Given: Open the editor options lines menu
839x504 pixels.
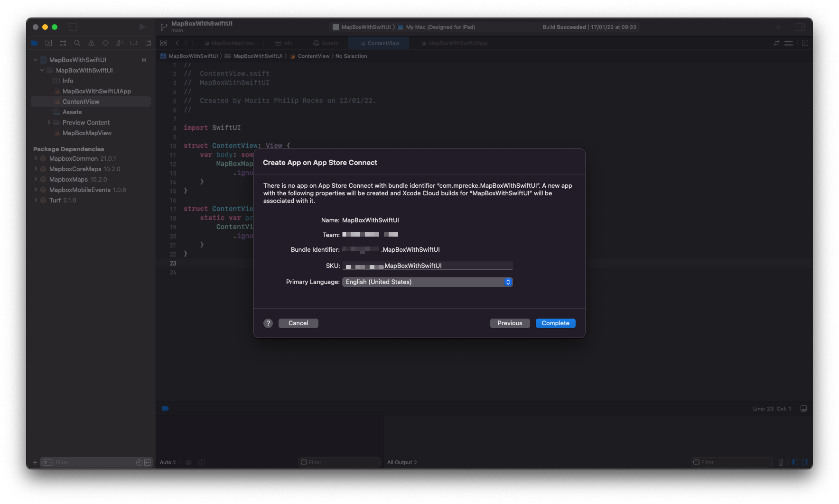Looking at the screenshot, I should [x=789, y=43].
